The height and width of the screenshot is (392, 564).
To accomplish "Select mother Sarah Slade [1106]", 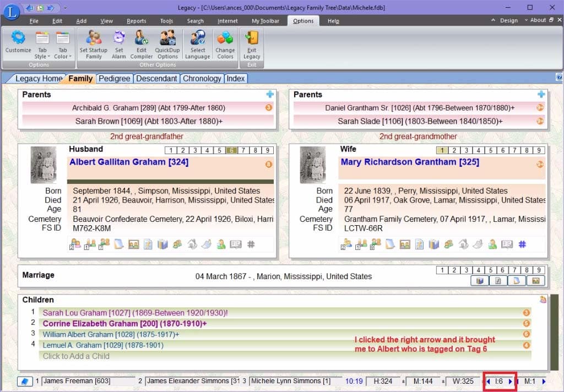I will (419, 121).
